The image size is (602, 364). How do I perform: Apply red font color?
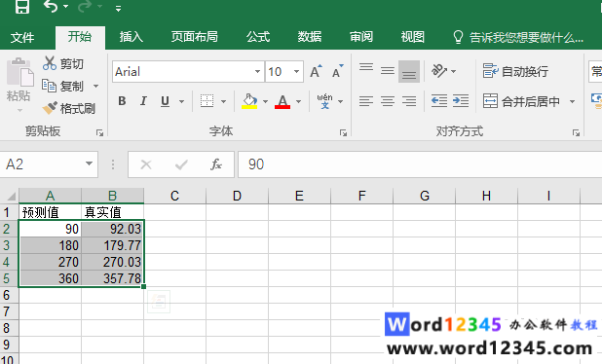point(282,101)
